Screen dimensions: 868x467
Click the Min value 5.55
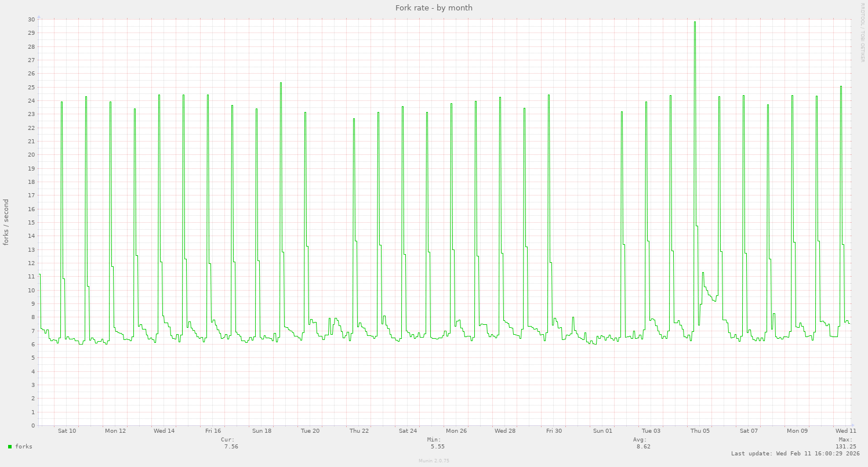tap(437, 447)
